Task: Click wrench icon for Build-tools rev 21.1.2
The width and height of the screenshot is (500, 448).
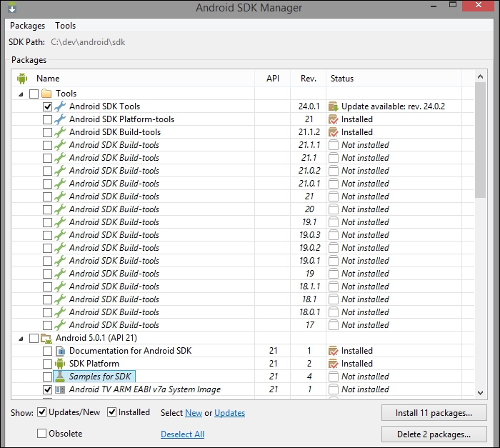Action: pos(60,132)
